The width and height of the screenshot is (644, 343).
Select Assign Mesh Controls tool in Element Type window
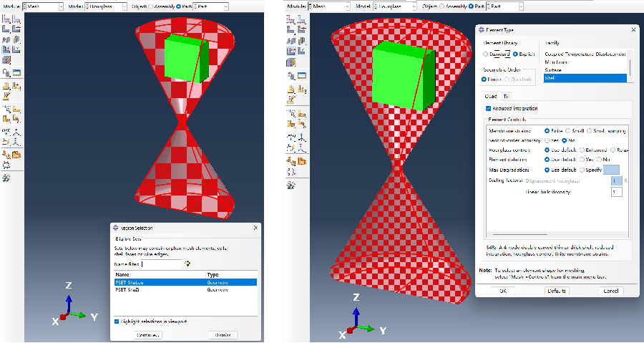click(291, 41)
